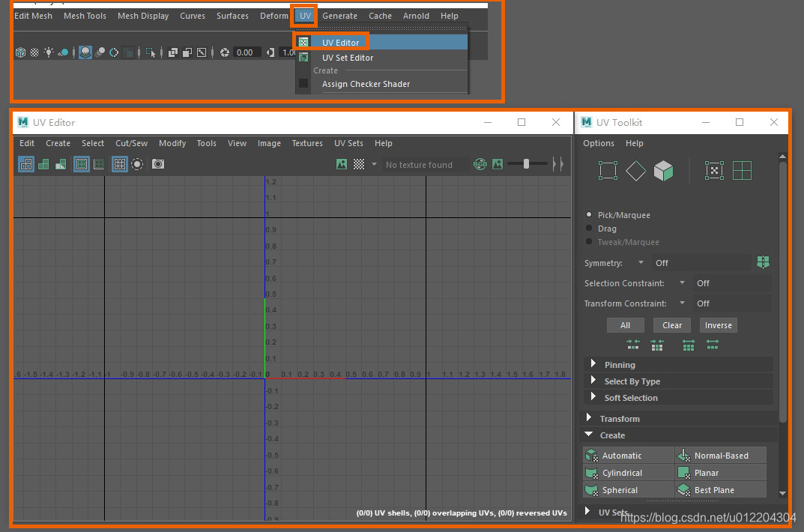Viewport: 804px width, 532px height.
Task: Click the symmetry icon beside Symmetry field
Action: [763, 262]
